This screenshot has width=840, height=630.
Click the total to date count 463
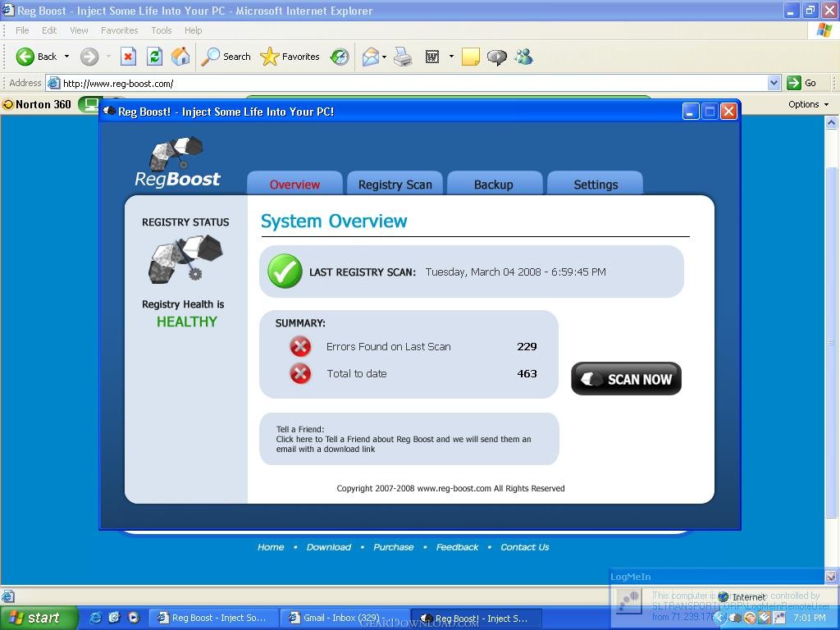pos(527,373)
